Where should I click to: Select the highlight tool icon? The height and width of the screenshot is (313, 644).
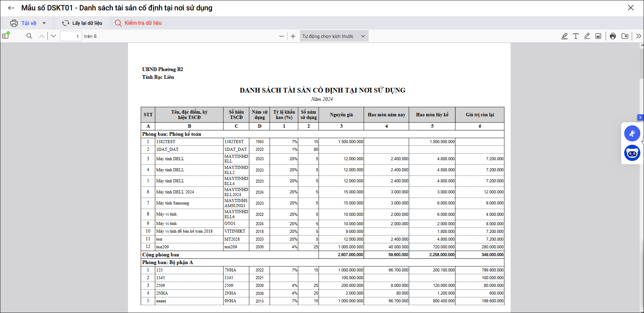pyautogui.click(x=564, y=36)
